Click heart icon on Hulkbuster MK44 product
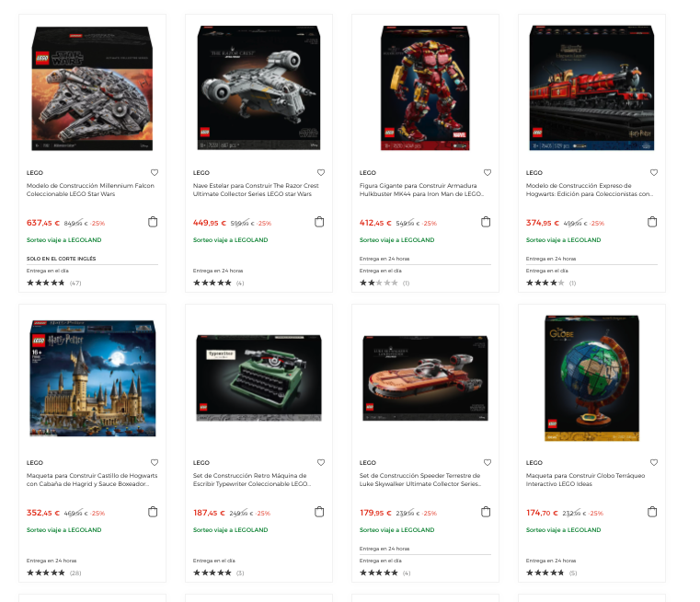The width and height of the screenshot is (700, 602). (x=488, y=172)
